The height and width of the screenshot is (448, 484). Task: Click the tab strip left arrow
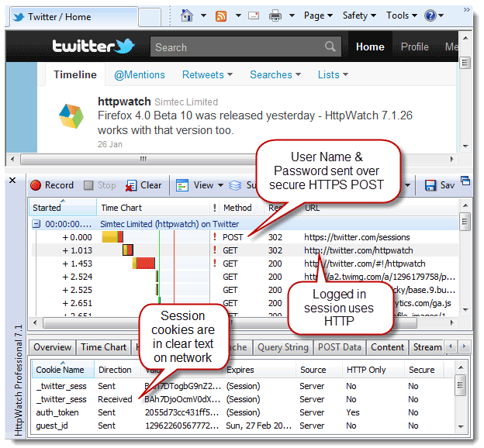click(x=451, y=346)
